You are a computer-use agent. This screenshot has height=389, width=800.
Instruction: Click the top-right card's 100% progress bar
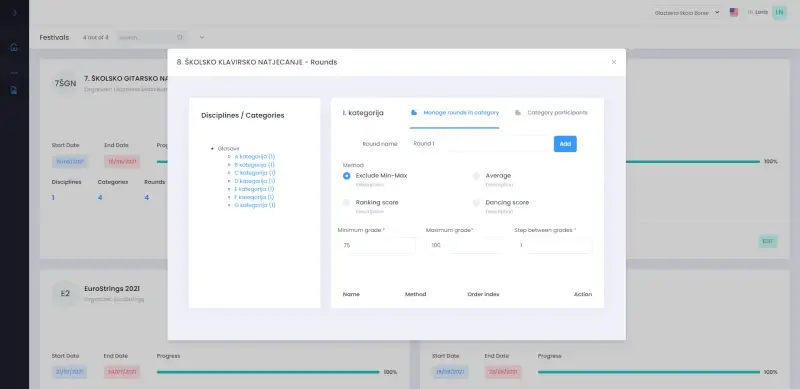(693, 162)
